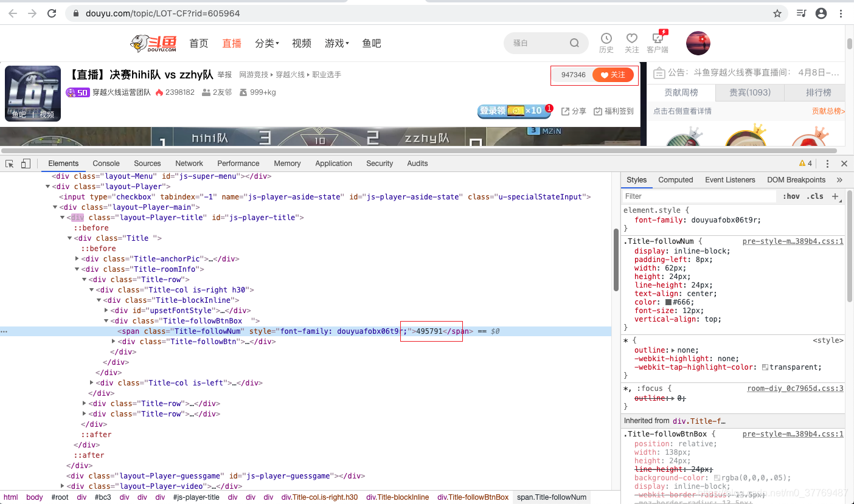Open the DevTools customize three-dot menu

(827, 164)
